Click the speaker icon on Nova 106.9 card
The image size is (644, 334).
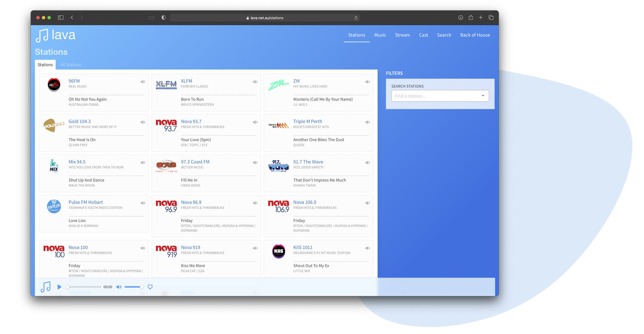[x=367, y=203]
